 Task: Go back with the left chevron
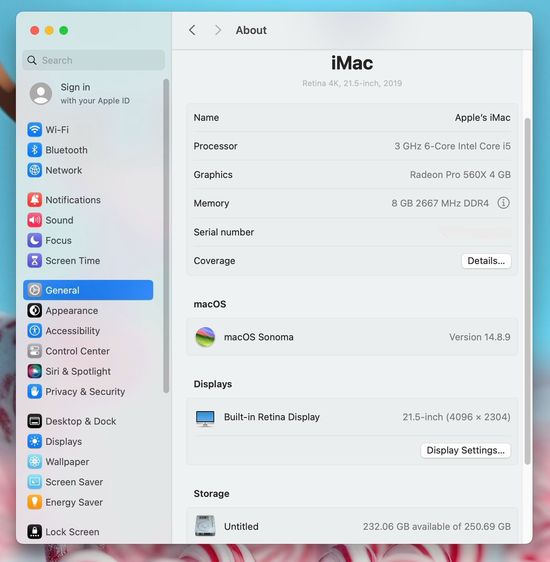click(192, 30)
